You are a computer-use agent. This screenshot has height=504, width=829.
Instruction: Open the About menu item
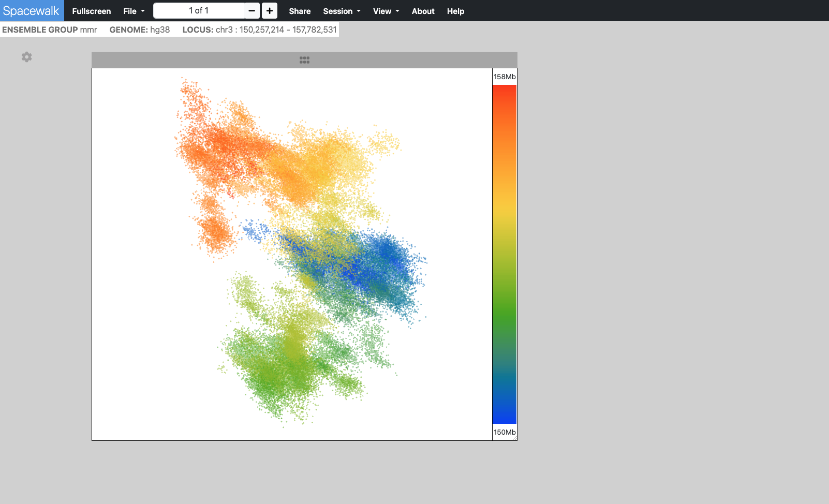[x=423, y=11]
